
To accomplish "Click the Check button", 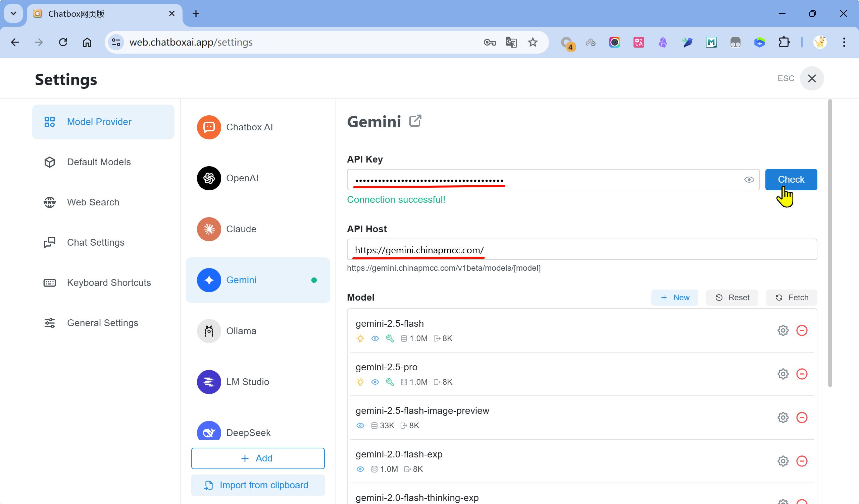I will pos(791,180).
